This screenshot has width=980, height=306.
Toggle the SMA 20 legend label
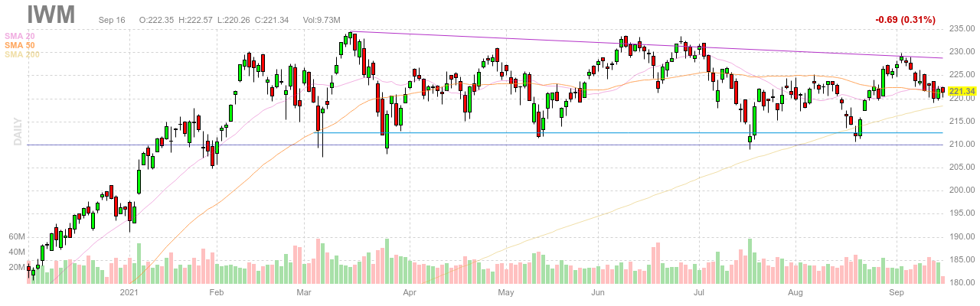point(21,36)
